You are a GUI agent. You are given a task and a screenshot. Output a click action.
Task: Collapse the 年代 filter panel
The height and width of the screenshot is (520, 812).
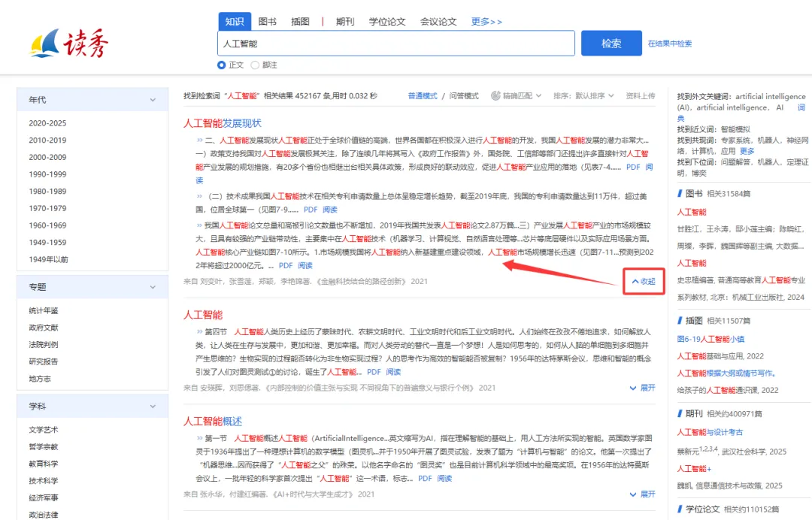point(153,100)
